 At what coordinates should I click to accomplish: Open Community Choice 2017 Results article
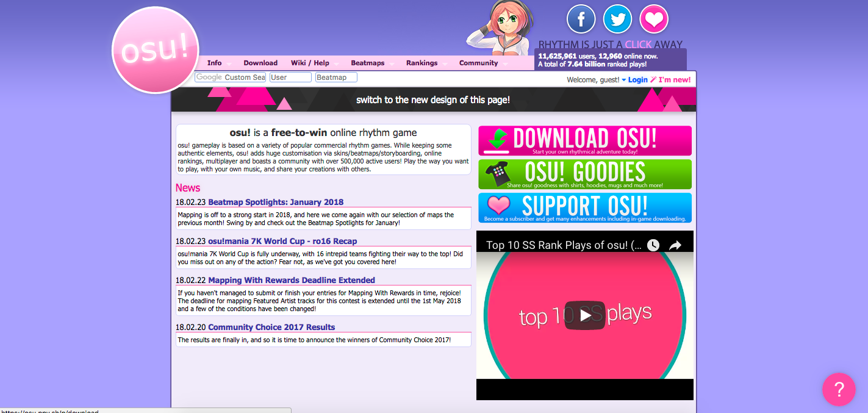coord(271,327)
